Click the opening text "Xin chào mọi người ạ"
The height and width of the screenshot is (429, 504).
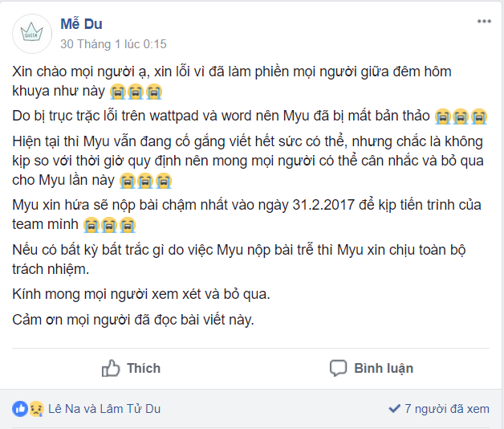pyautogui.click(x=81, y=71)
